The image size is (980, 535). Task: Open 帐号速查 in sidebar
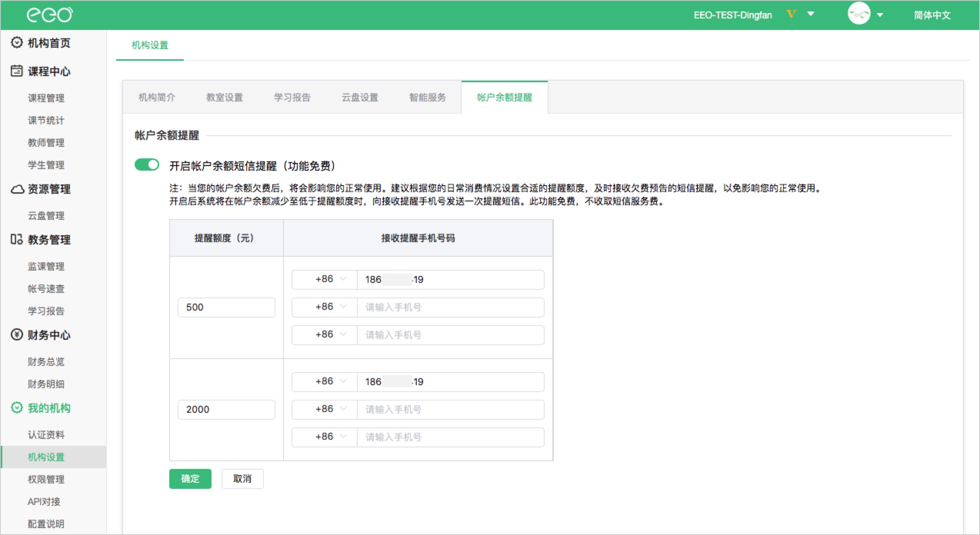pos(46,289)
